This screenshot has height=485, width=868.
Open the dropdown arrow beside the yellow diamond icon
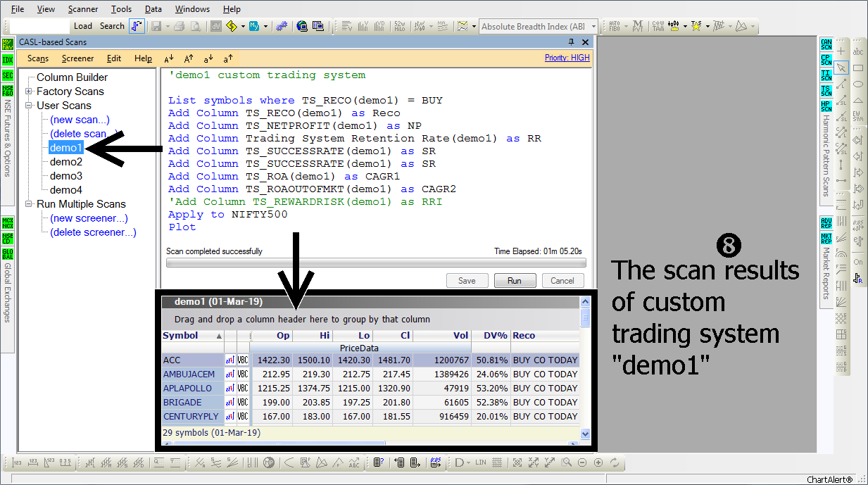[243, 26]
